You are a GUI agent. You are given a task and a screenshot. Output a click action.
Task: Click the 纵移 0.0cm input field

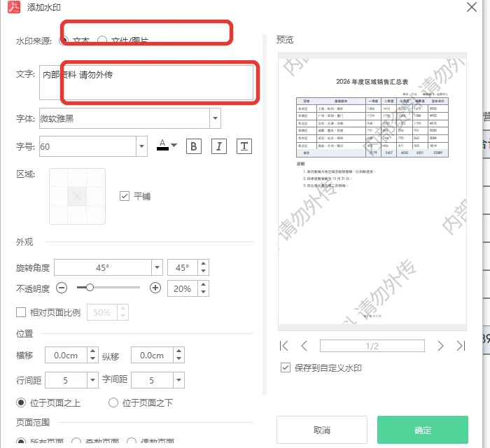[x=152, y=355]
